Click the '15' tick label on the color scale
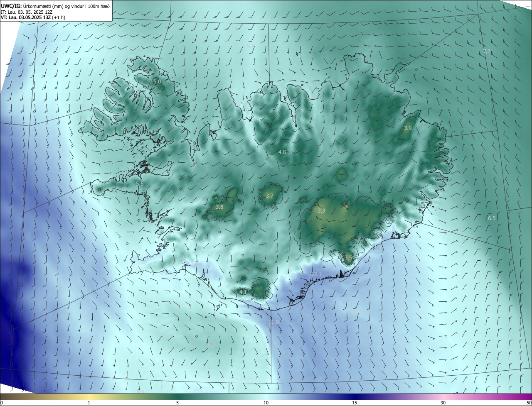532x406 pixels. pos(355,403)
